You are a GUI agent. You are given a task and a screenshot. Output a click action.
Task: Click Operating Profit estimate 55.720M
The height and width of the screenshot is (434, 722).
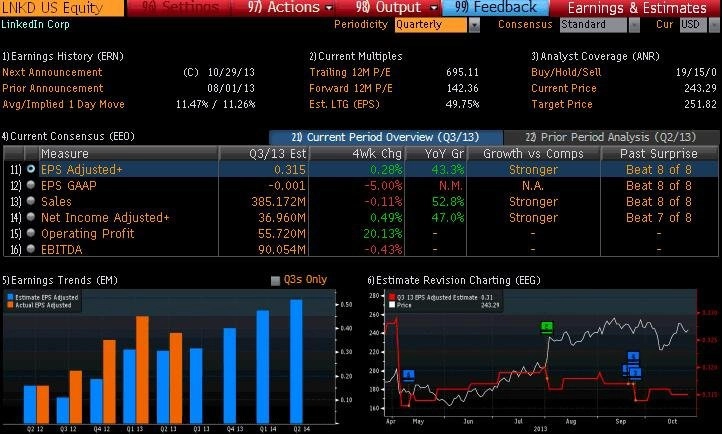282,234
